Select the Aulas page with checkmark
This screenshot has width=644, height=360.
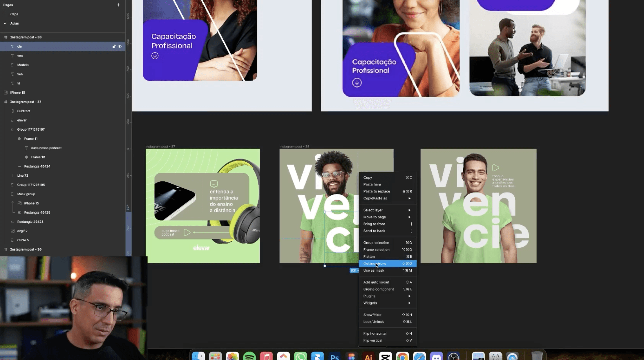14,23
